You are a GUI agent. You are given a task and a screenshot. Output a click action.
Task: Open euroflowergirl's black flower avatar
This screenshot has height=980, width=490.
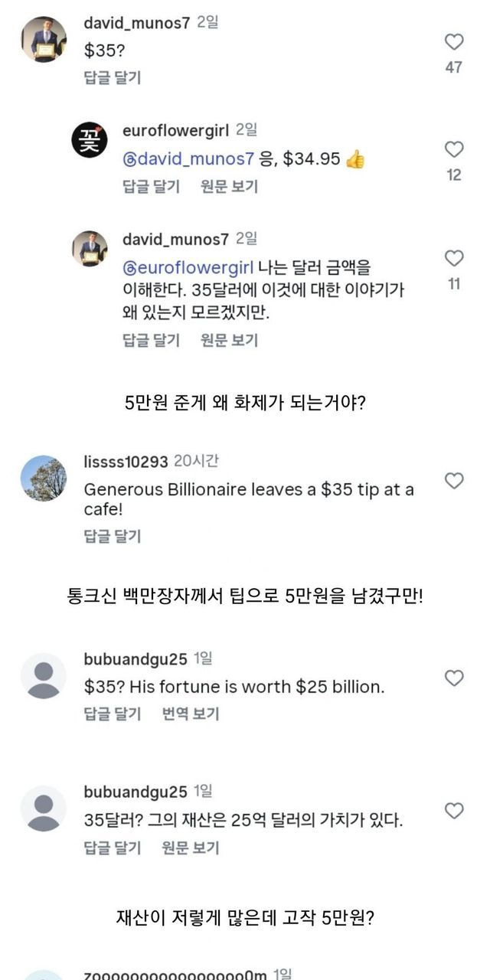(x=90, y=140)
